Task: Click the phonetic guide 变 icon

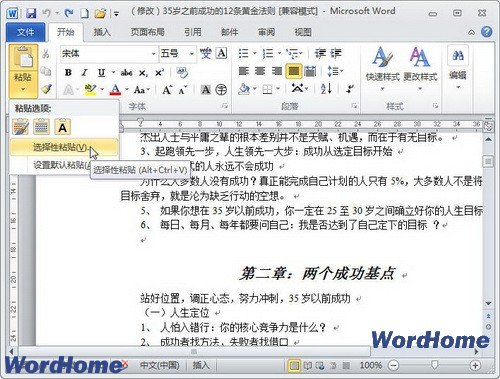Action: tap(206, 53)
